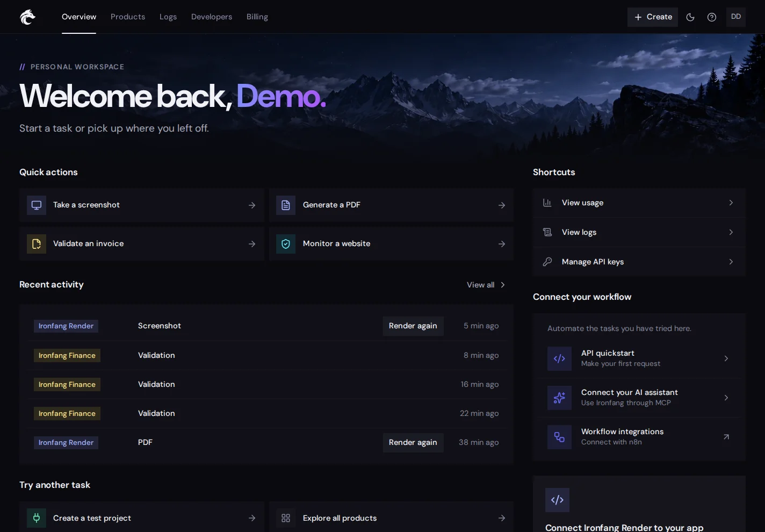This screenshot has width=765, height=532.
Task: Click the Ironfang wolf logo
Action: 27,17
